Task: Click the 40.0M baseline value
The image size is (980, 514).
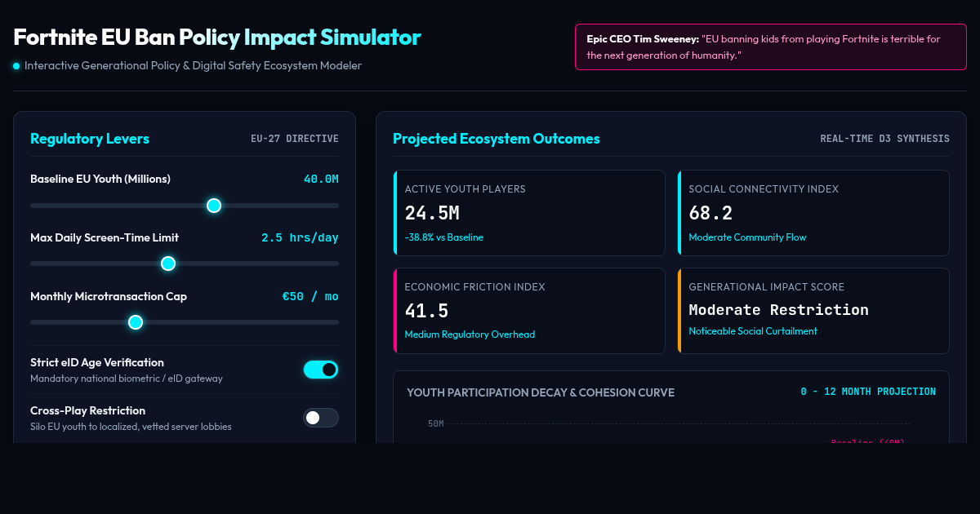Action: (x=321, y=179)
